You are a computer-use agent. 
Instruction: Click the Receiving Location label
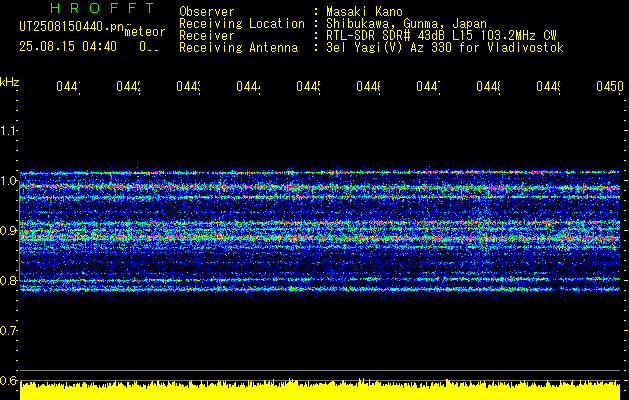click(x=242, y=24)
